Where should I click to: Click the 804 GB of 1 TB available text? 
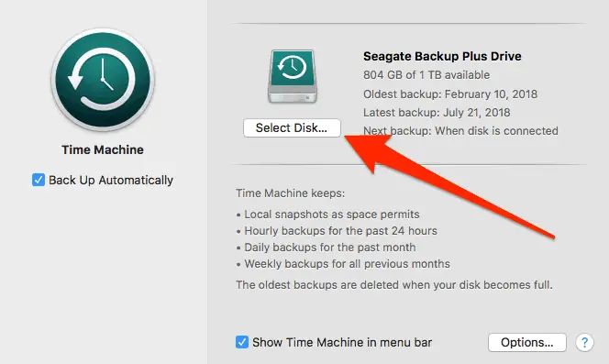point(426,75)
